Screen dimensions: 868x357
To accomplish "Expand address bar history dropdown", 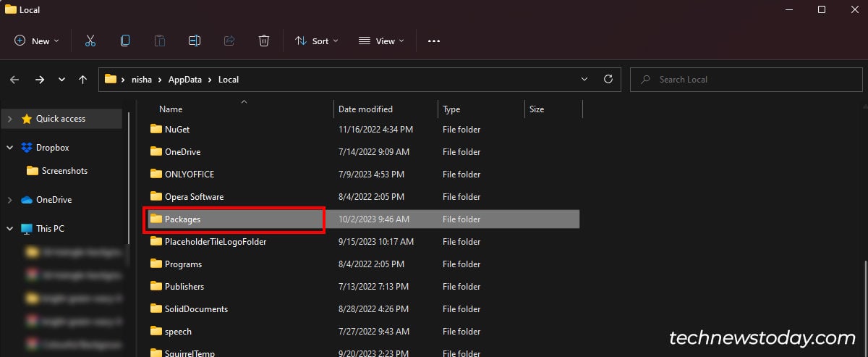I will [x=584, y=79].
